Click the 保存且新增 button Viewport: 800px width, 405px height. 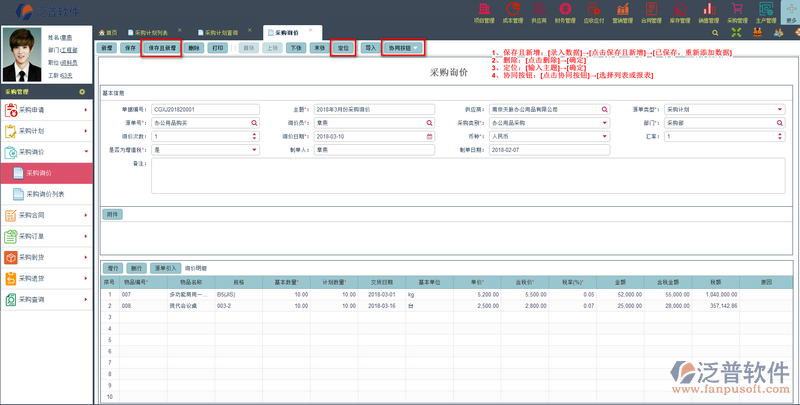coord(159,48)
